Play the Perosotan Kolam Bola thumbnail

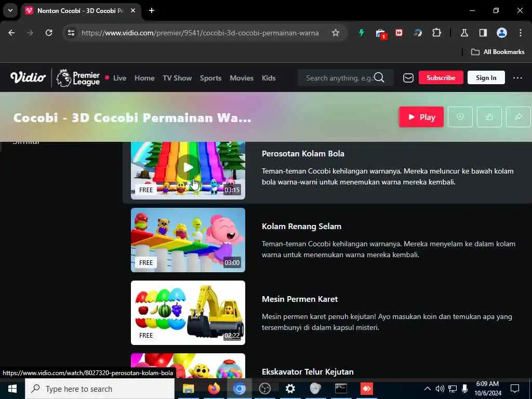(188, 170)
